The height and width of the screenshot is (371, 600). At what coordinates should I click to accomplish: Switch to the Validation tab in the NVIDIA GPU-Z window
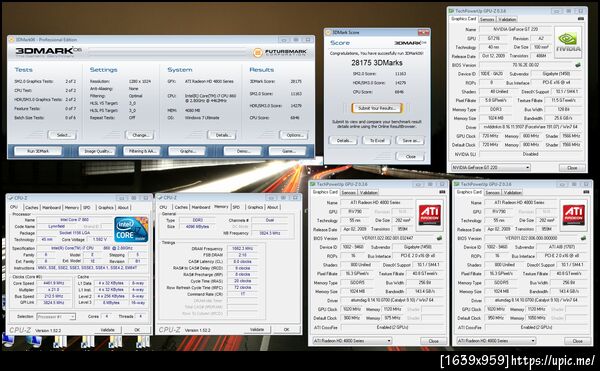[x=507, y=19]
